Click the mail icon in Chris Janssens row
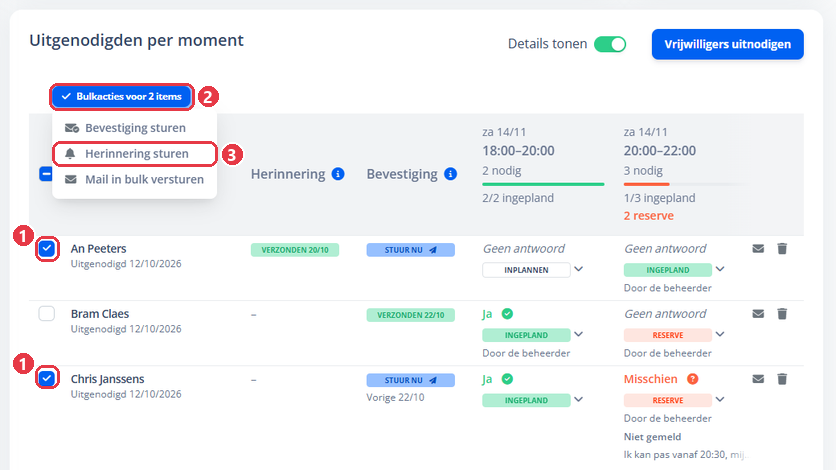Viewport: 836px width, 470px height. point(758,379)
